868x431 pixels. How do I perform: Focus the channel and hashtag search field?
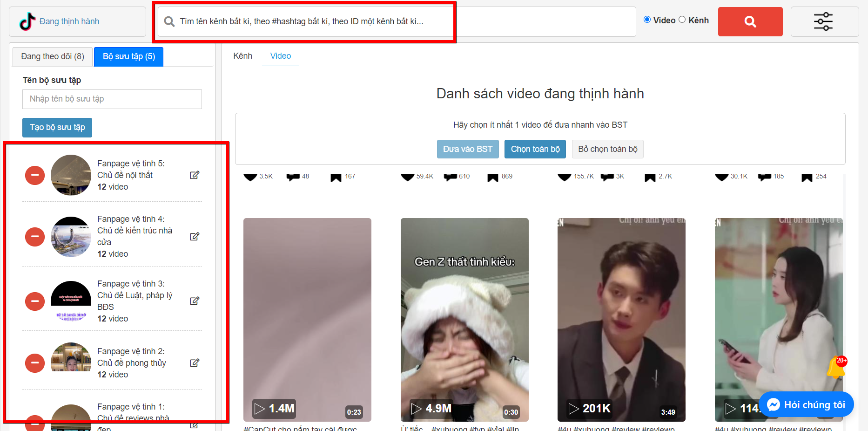pos(397,21)
